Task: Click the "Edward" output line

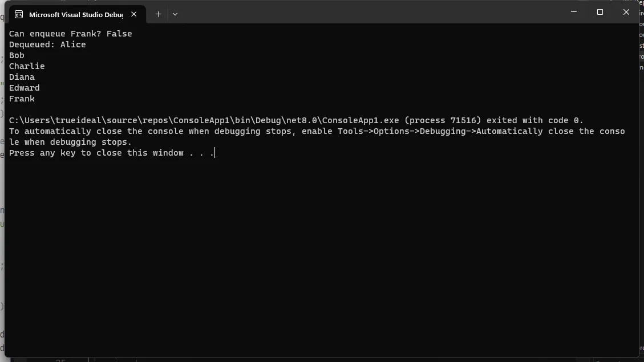Action: coord(25,88)
